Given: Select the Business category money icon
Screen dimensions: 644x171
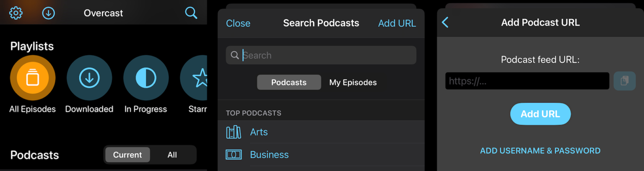Looking at the screenshot, I should tap(234, 155).
